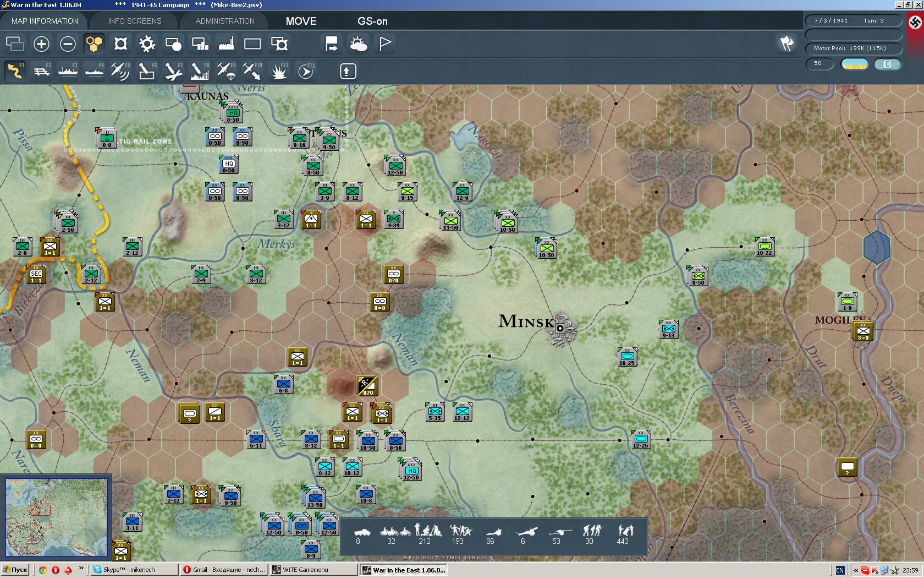
Task: Click the rectangle-with-gear preferences icon
Action: tap(279, 43)
